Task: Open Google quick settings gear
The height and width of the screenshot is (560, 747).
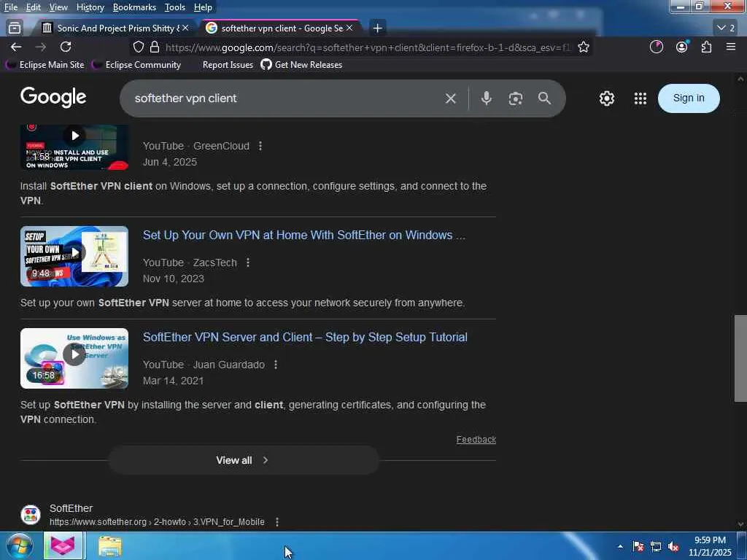Action: [606, 98]
